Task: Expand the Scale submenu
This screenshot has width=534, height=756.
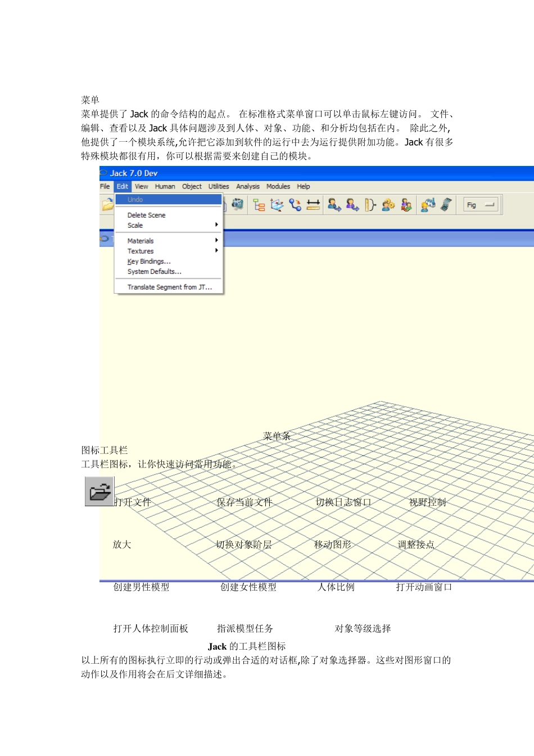Action: click(169, 226)
